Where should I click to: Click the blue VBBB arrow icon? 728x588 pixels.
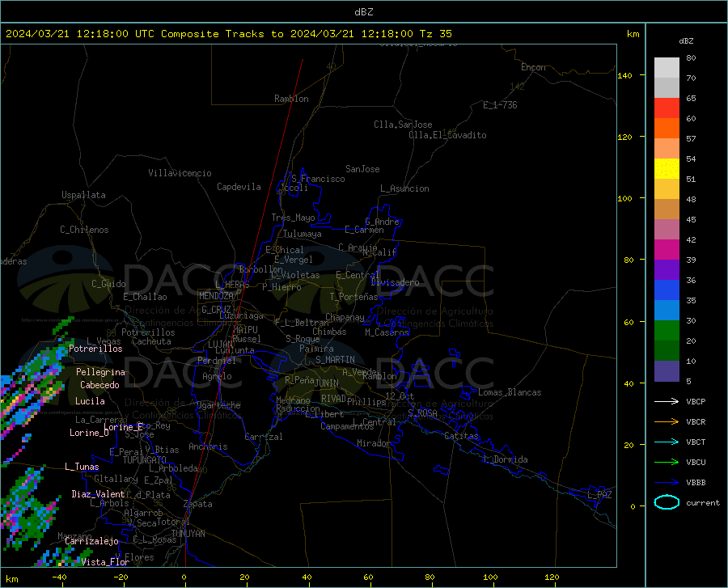coord(667,482)
